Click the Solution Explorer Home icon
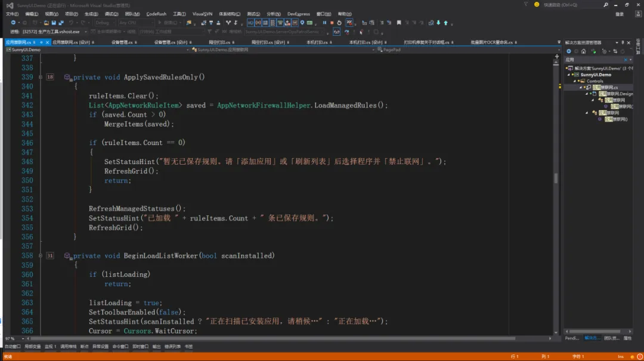Image resolution: width=644 pixels, height=361 pixels. (584, 51)
